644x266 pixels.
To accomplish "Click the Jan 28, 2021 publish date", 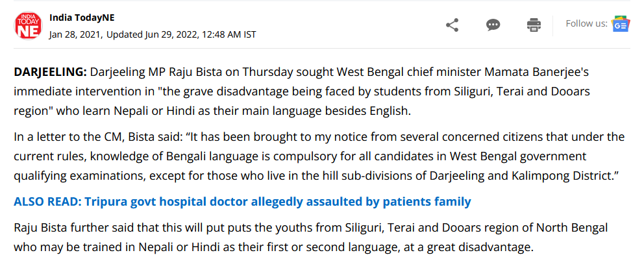I will 75,34.
